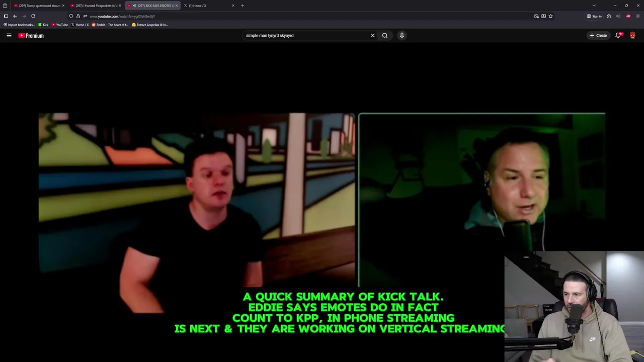Image resolution: width=644 pixels, height=362 pixels.
Task: Open the YouTube account avatar menu
Action: [632, 36]
